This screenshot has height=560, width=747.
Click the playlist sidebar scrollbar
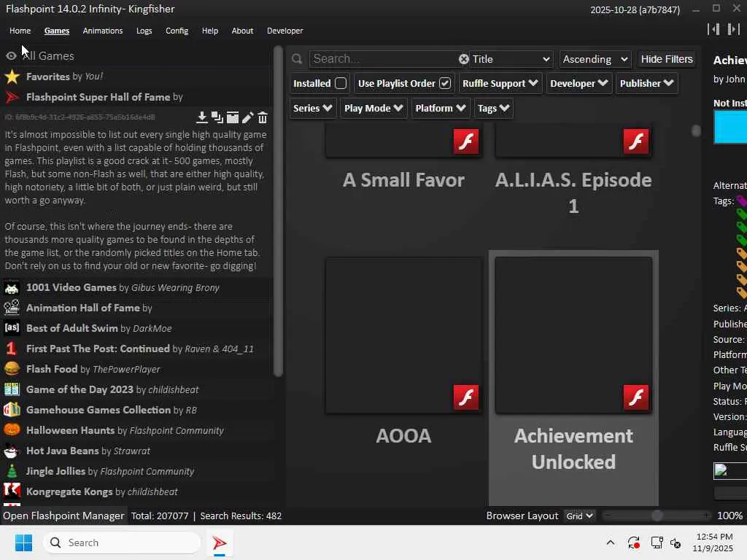[278, 211]
